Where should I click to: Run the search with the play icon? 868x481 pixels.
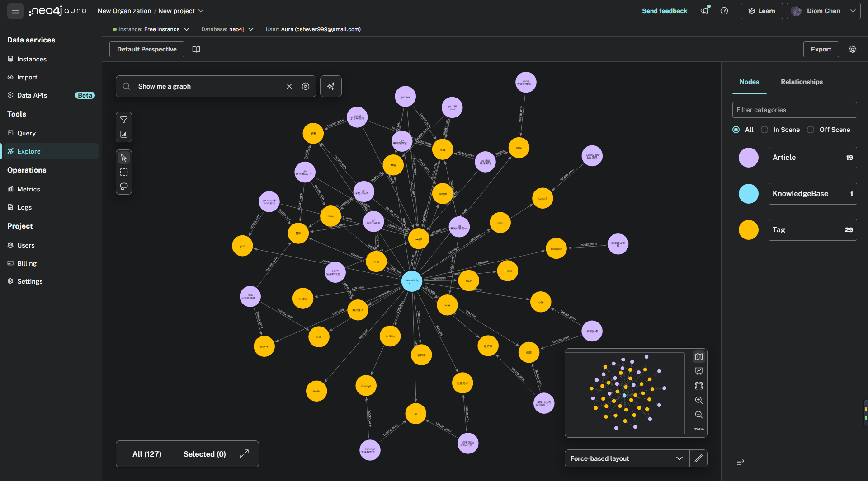pyautogui.click(x=306, y=86)
